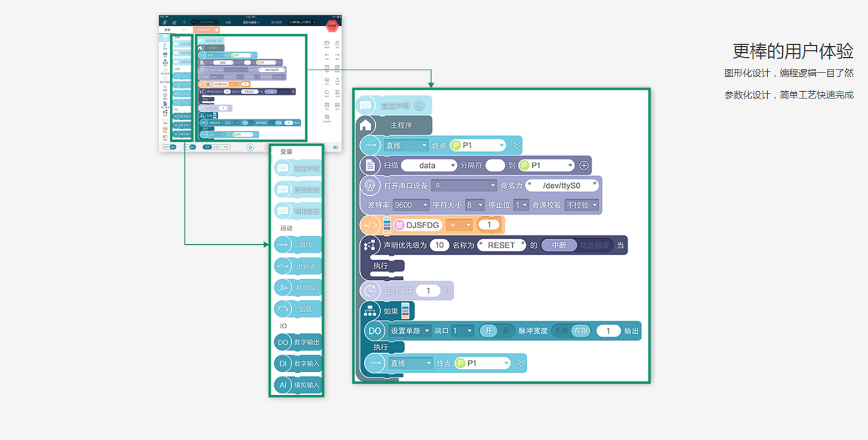Toggle 中断/轨迹触发 switch

click(x=577, y=245)
